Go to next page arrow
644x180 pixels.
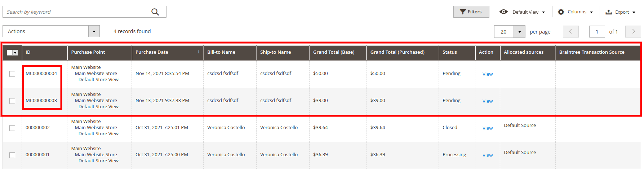click(x=633, y=31)
